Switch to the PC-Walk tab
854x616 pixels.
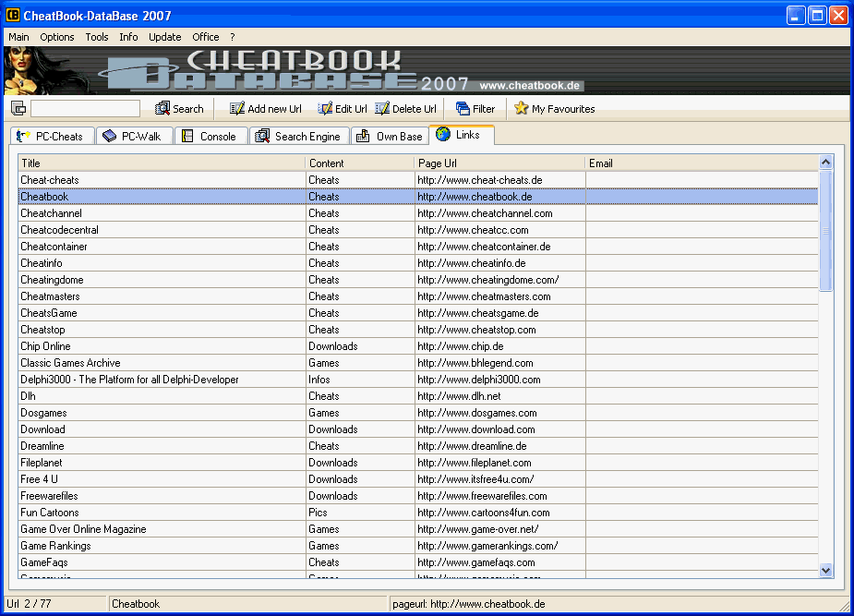click(x=132, y=137)
